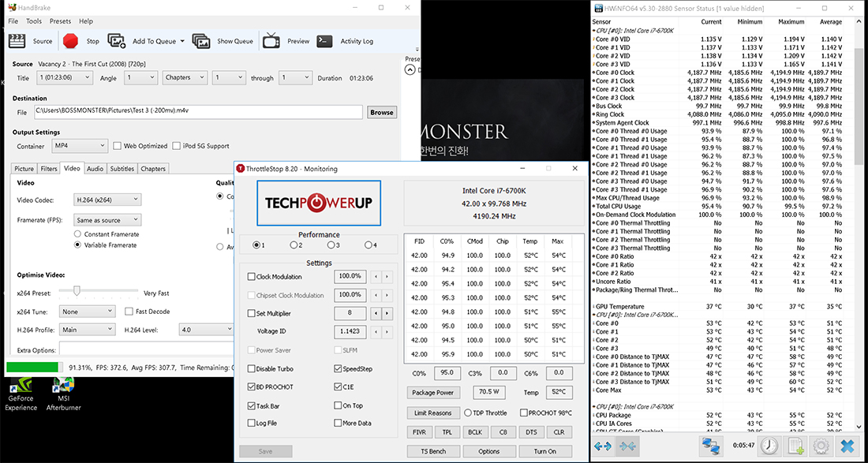
Task: Adjust x264 Preset slider handle
Action: click(x=77, y=291)
